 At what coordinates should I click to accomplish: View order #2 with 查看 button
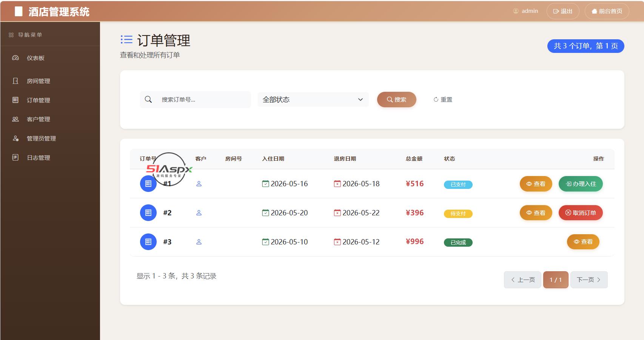pos(536,213)
